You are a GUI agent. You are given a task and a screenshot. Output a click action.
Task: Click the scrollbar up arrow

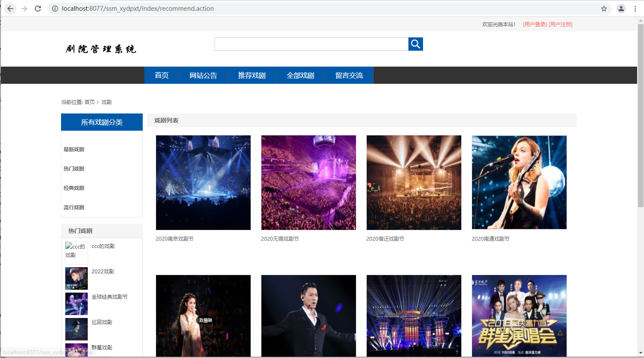pos(641,20)
